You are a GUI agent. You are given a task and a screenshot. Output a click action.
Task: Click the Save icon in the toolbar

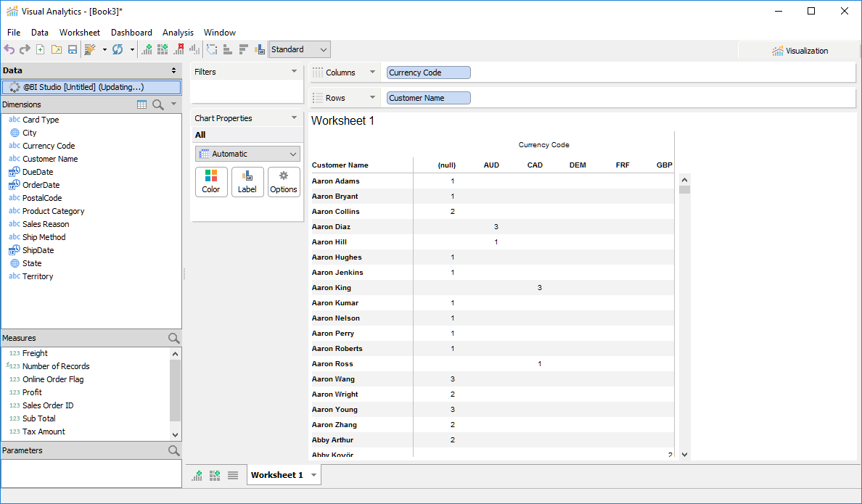pyautogui.click(x=73, y=49)
